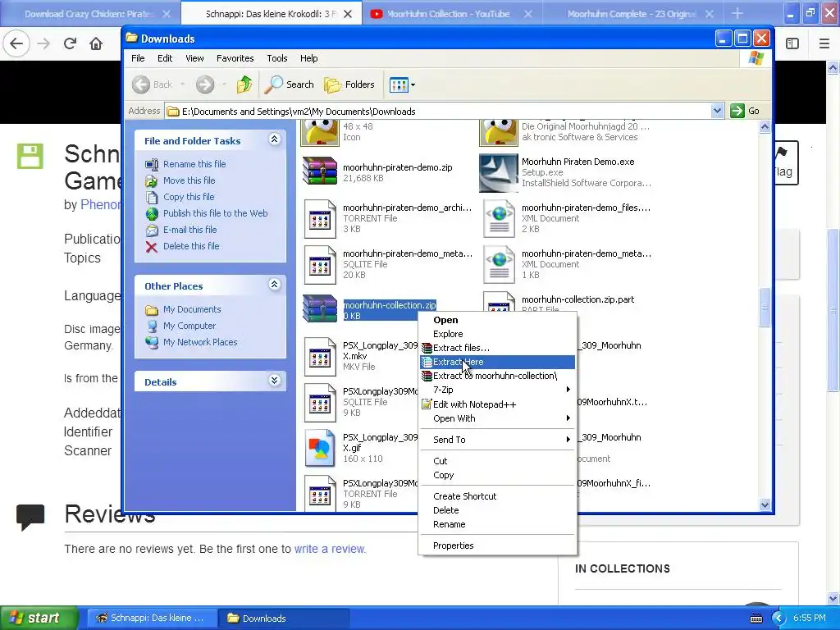Collapse the Other Places panel
This screenshot has height=630, width=840.
(274, 285)
